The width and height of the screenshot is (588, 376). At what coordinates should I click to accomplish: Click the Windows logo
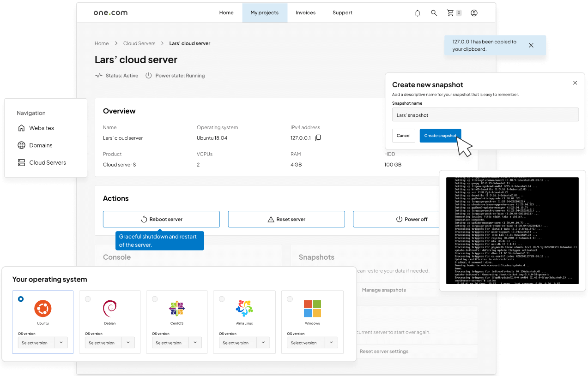point(312,308)
